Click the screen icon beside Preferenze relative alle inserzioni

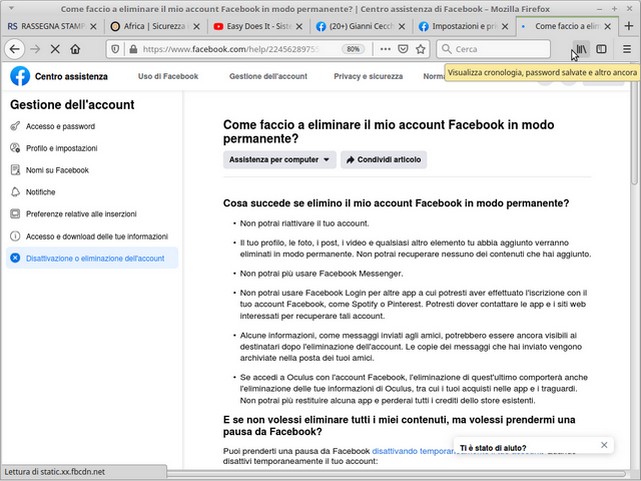pos(15,214)
